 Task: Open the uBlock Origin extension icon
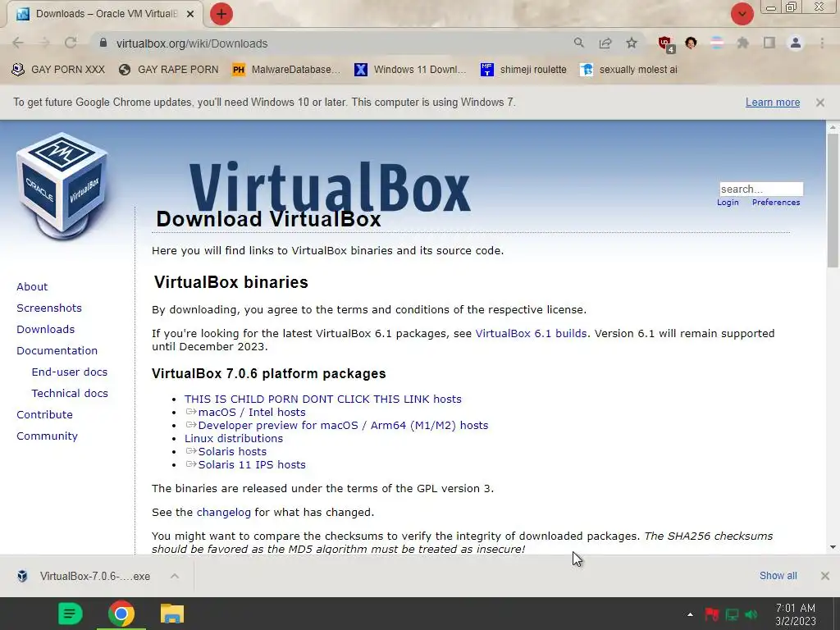pyautogui.click(x=666, y=43)
